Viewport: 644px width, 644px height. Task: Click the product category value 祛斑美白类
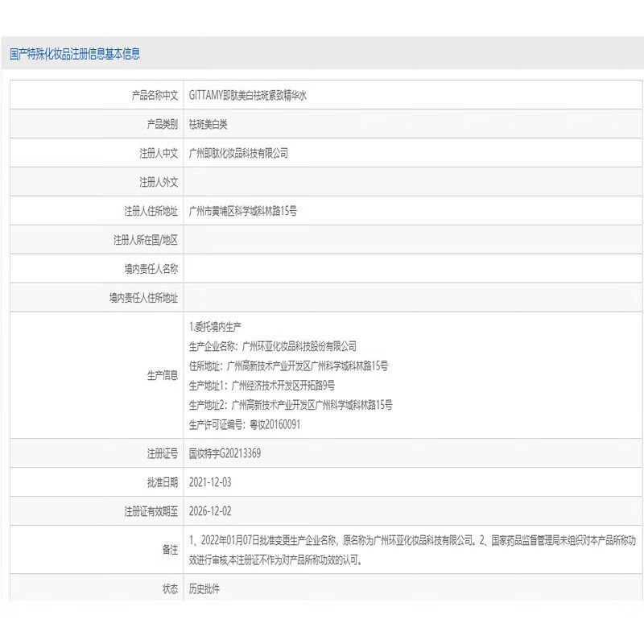click(x=208, y=124)
